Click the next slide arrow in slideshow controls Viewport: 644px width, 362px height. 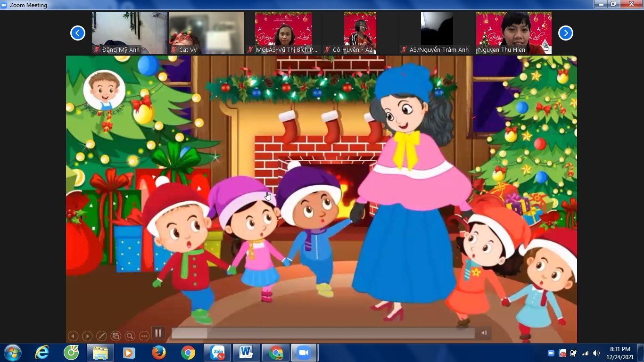87,336
